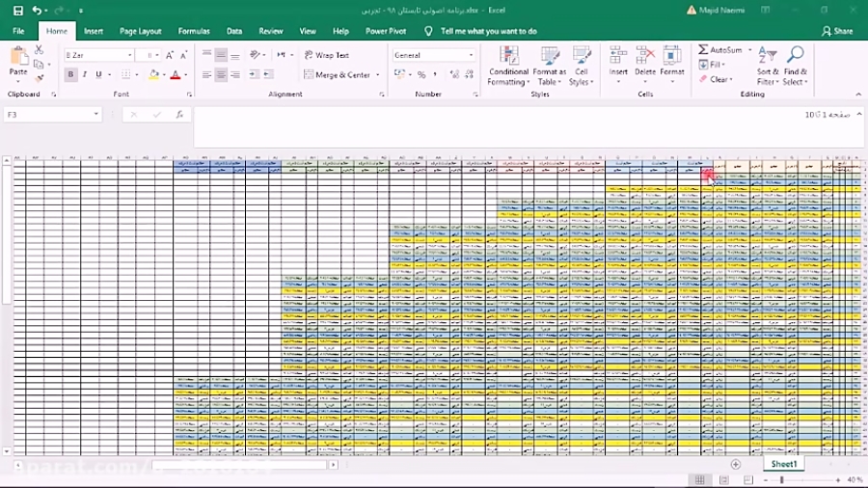Open Find & Select menu
Viewport: 868px width, 488px height.
tap(796, 66)
